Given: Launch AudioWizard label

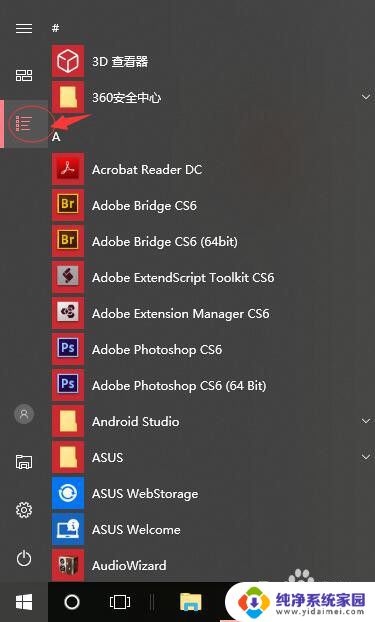Looking at the screenshot, I should (129, 565).
